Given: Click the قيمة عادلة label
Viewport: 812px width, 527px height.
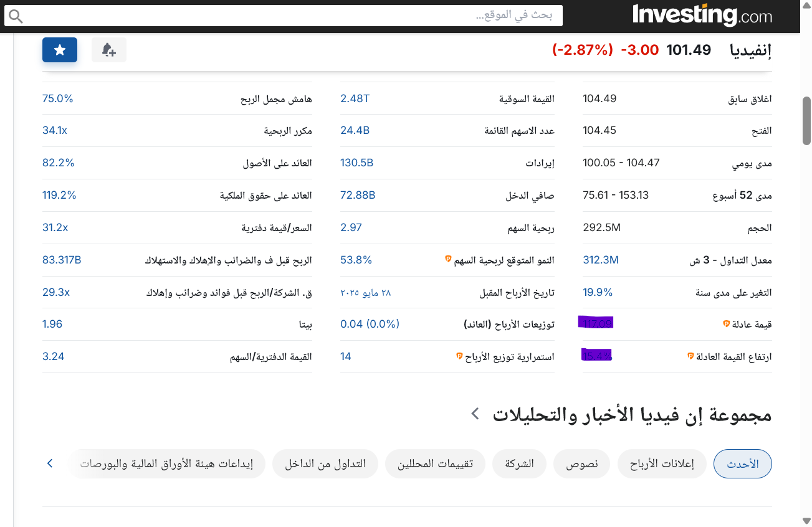Looking at the screenshot, I should coord(753,324).
